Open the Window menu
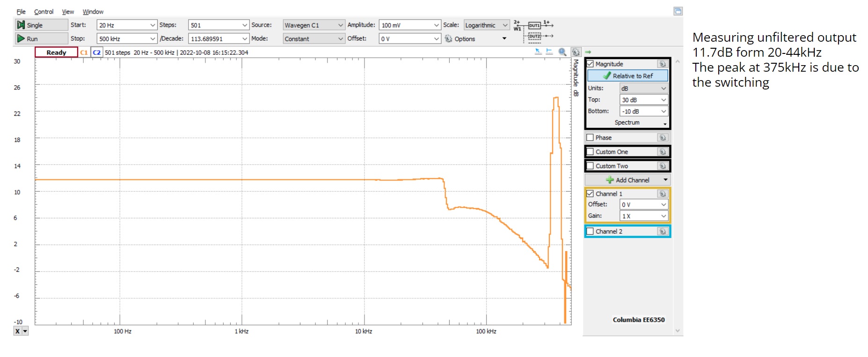 tap(93, 12)
